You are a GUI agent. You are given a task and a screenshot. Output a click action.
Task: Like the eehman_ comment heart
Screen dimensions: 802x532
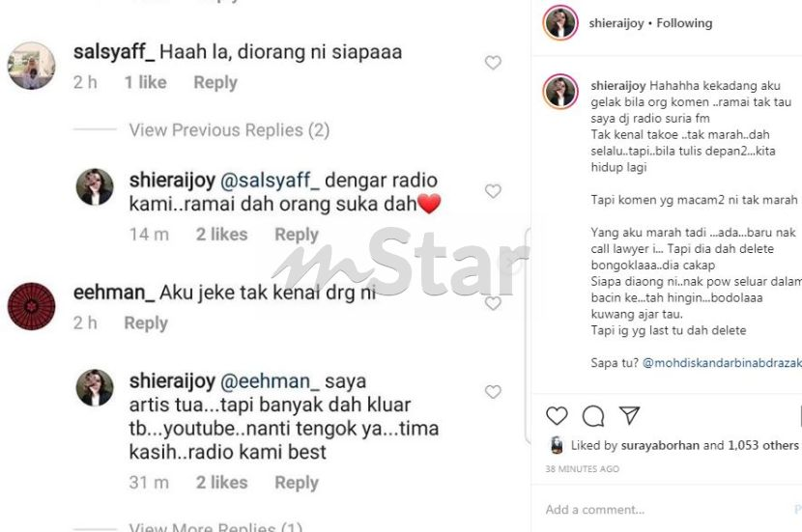[493, 303]
